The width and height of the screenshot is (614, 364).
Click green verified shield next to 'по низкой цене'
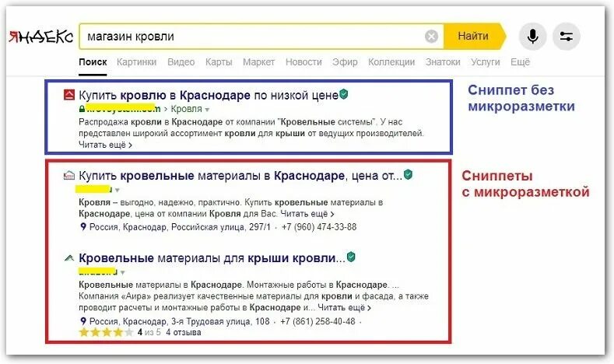pos(343,94)
